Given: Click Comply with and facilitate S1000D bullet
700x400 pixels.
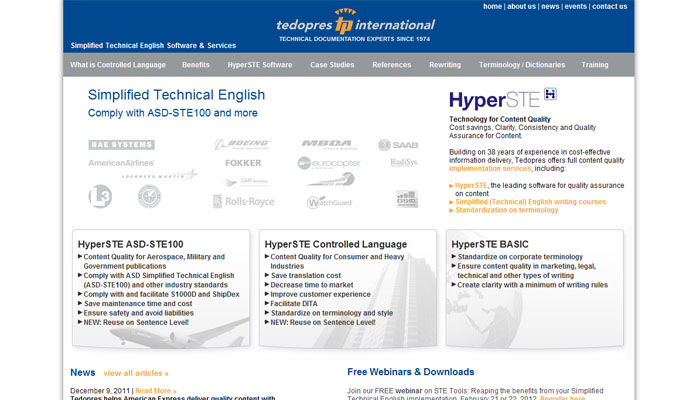Looking at the screenshot, I should 161,294.
